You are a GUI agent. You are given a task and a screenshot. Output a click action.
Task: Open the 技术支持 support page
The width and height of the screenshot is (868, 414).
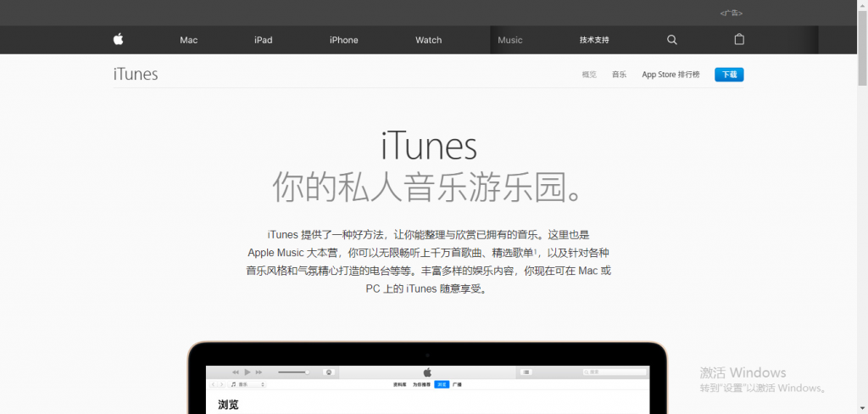[594, 40]
